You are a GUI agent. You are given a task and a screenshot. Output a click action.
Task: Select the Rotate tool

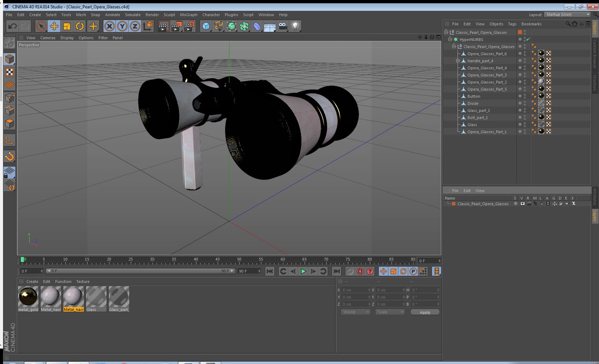click(x=80, y=26)
